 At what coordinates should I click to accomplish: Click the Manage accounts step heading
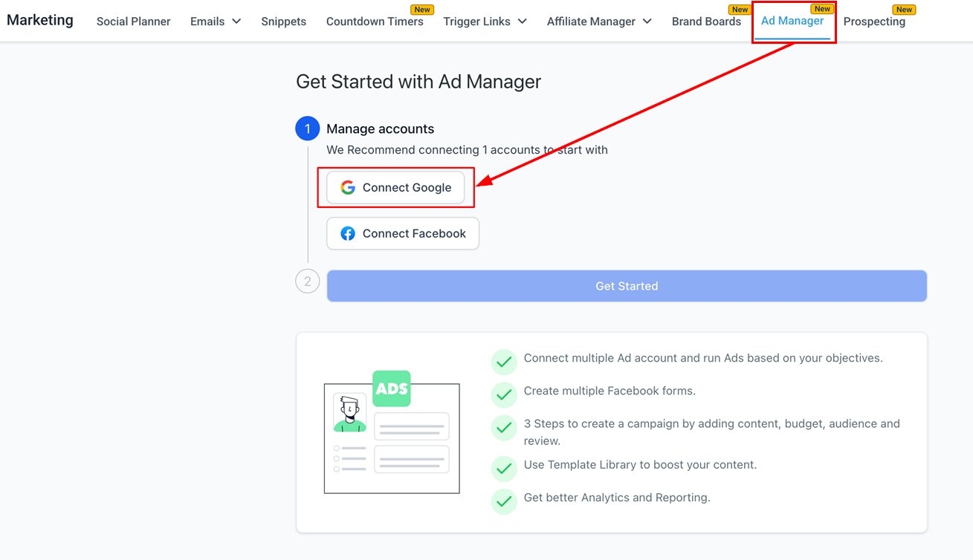380,128
